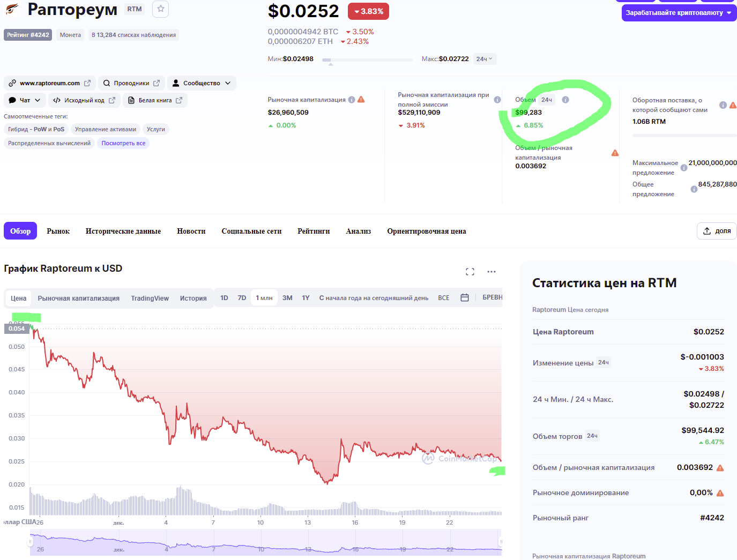Open the chart calendar date picker
This screenshot has width=737, height=560.
(465, 297)
